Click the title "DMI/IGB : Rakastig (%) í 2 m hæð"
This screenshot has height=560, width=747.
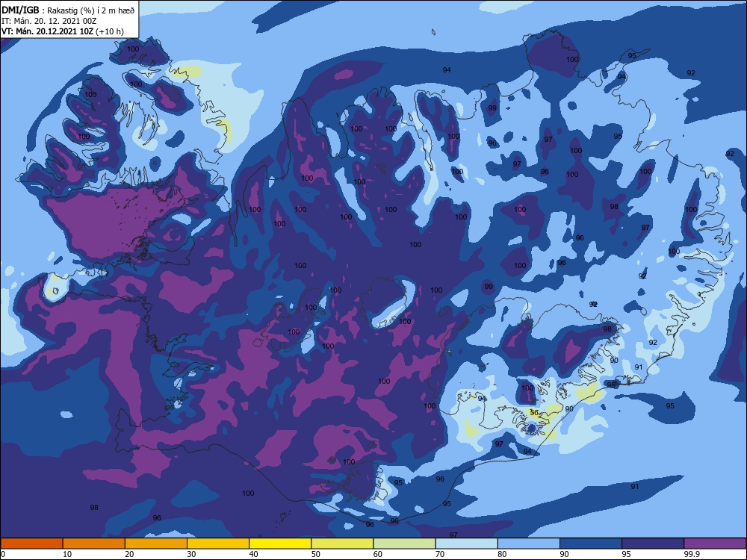click(x=68, y=10)
